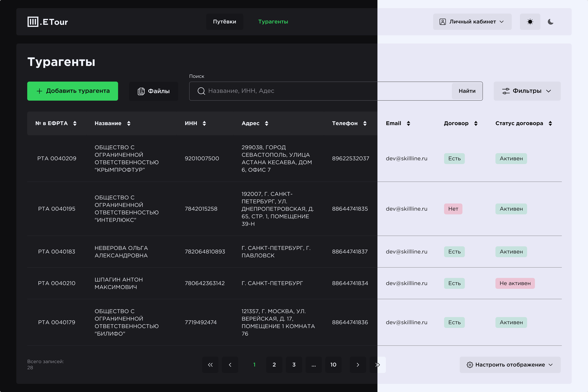Sort table by Email column arrows

click(x=408, y=123)
